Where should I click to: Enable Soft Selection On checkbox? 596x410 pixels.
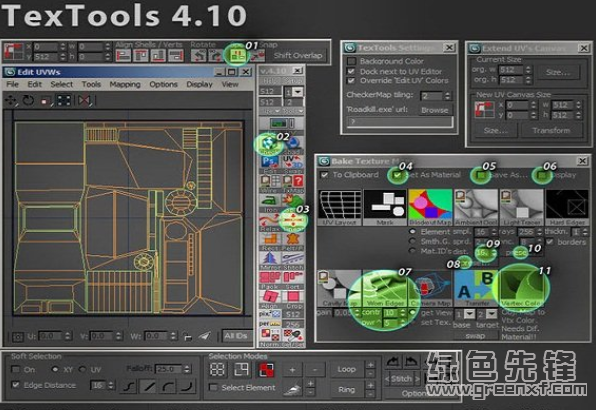(16, 369)
